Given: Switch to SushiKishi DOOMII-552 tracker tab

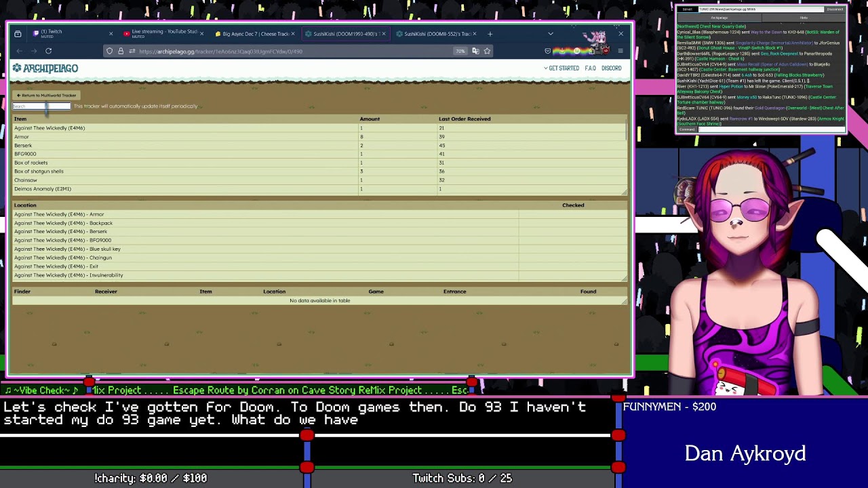Looking at the screenshot, I should (x=435, y=34).
